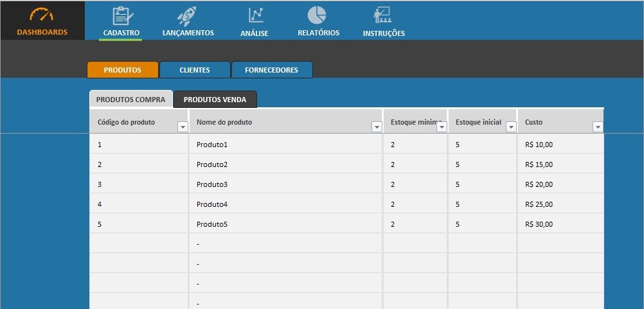Open the ANÁLISE menu label
The width and height of the screenshot is (644, 309).
pos(255,33)
